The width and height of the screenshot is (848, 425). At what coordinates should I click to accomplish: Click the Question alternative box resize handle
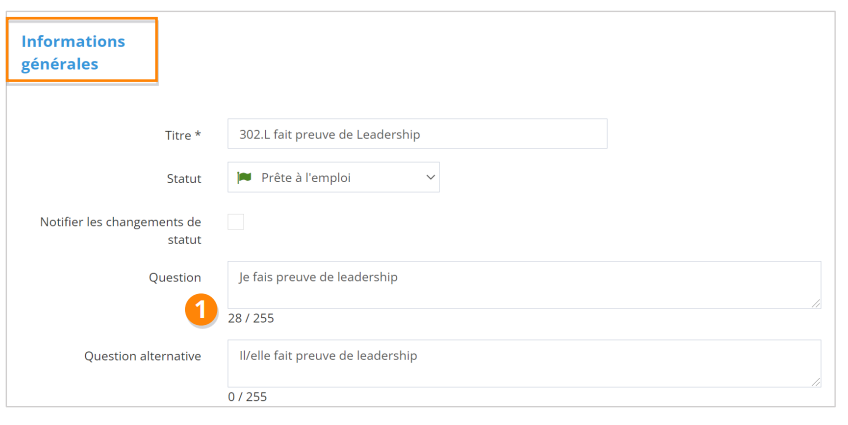pos(816,381)
